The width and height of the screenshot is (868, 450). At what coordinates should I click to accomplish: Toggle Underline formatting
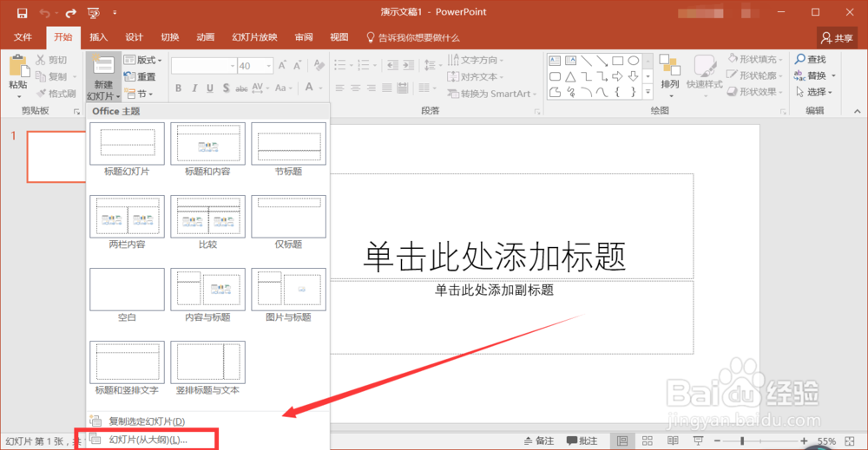click(x=210, y=88)
